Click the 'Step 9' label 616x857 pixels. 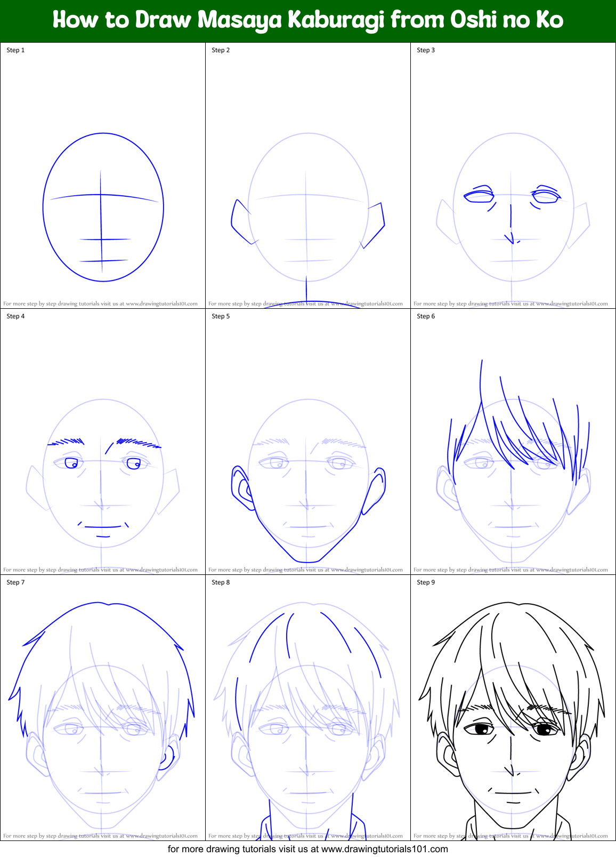tap(426, 582)
